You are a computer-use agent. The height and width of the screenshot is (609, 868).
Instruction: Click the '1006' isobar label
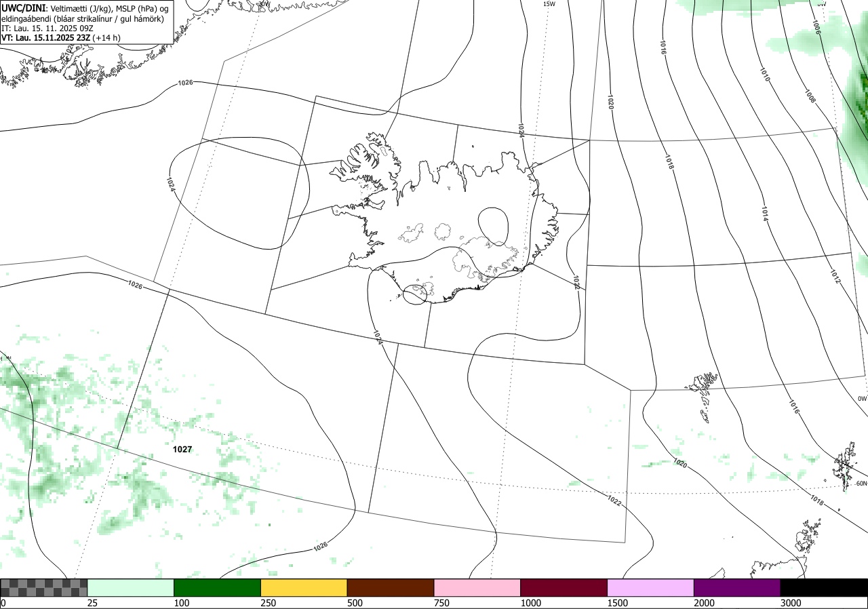[x=816, y=27]
